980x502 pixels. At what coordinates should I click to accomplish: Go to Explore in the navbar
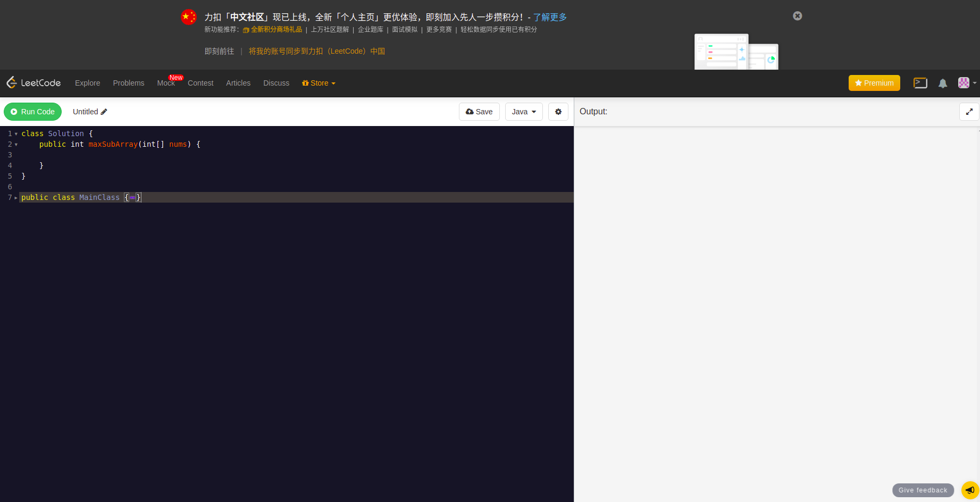(87, 83)
